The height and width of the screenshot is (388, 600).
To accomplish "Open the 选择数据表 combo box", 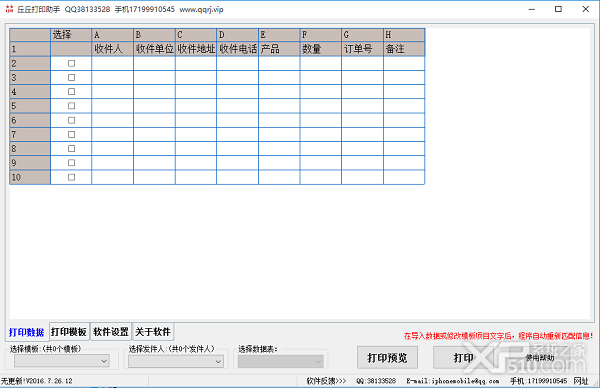I will tap(280, 361).
